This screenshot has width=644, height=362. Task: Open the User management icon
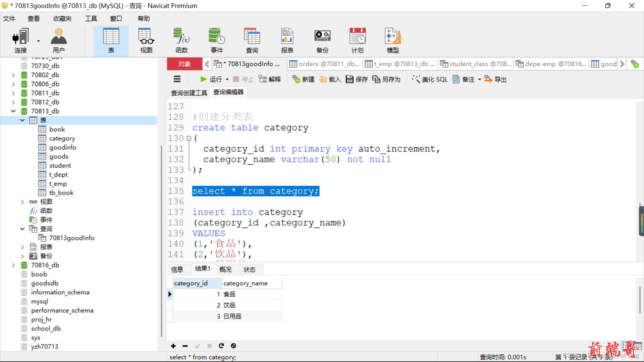59,41
